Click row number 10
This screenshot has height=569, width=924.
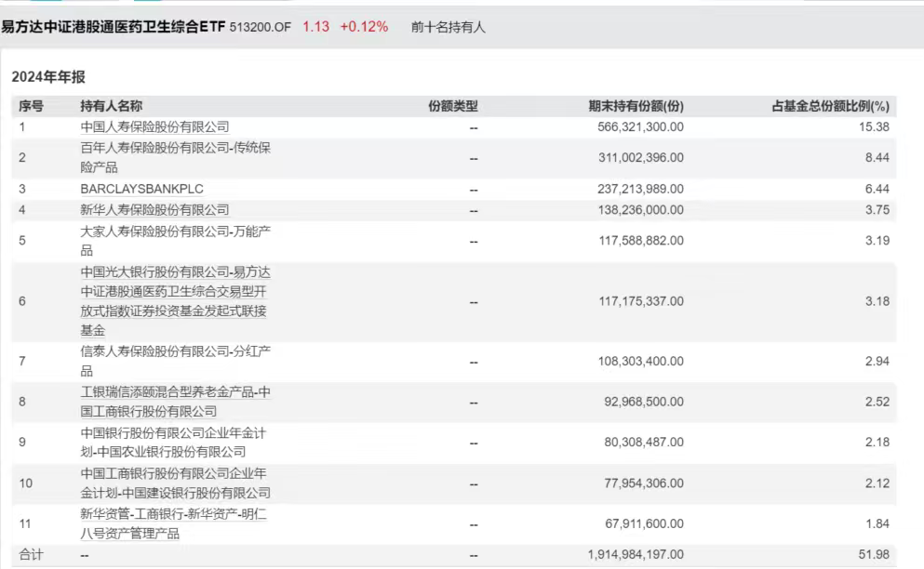(x=25, y=483)
